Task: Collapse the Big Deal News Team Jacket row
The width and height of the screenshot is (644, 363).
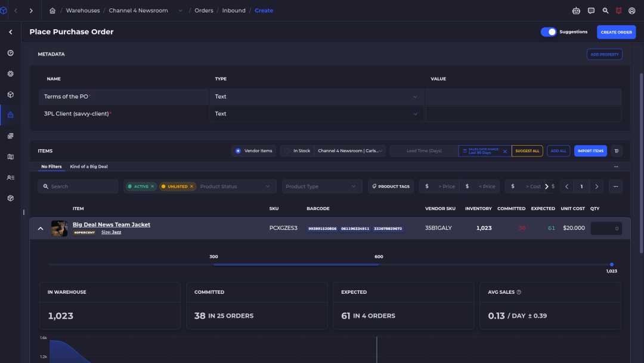Action: coord(41,229)
